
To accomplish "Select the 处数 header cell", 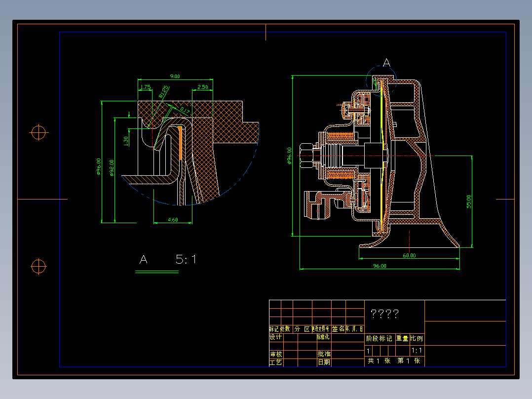I will [x=285, y=329].
